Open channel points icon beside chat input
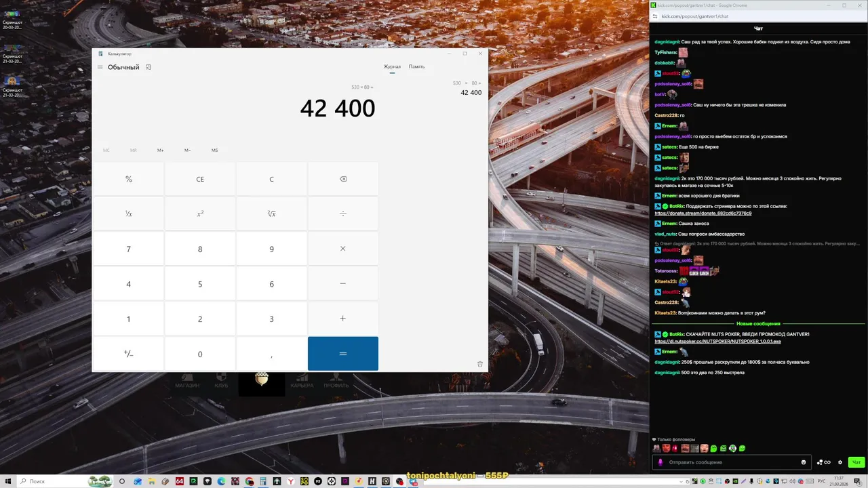 coord(823,462)
